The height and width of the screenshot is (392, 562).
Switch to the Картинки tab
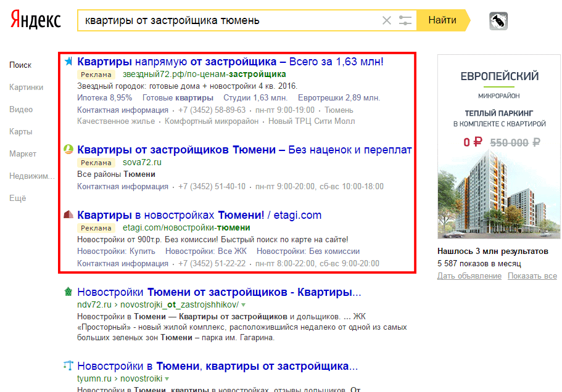coord(26,88)
